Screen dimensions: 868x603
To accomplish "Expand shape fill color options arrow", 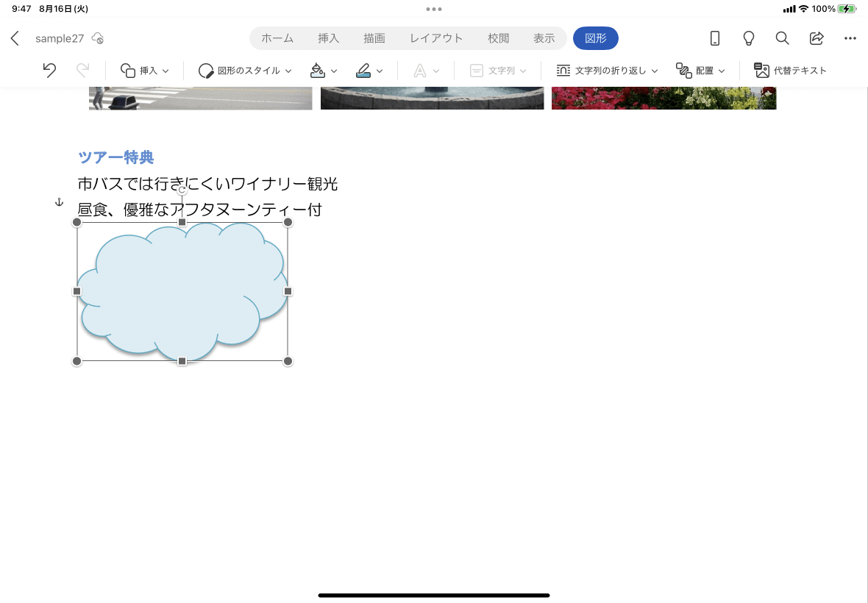I will (x=334, y=71).
